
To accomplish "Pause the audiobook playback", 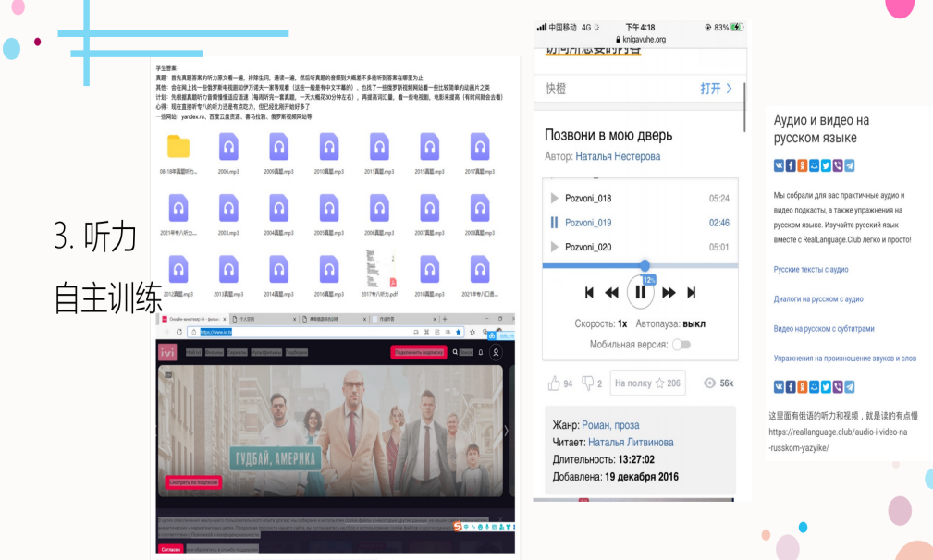I will coord(640,293).
